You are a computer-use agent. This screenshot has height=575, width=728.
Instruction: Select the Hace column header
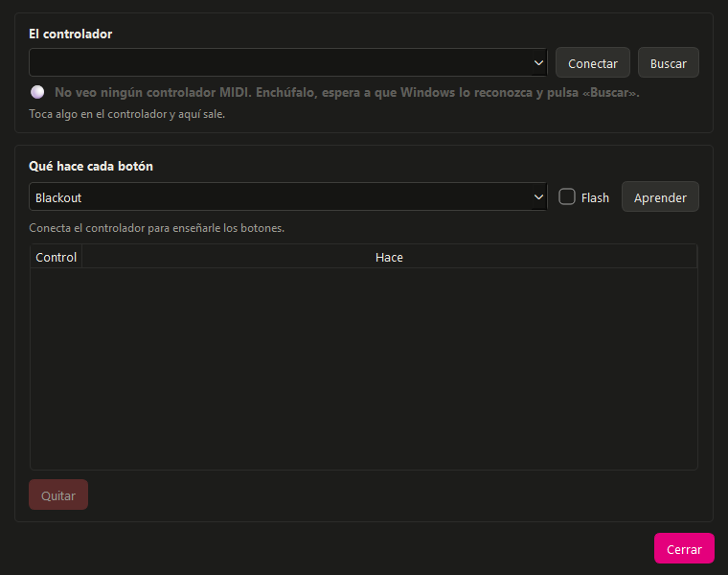tap(389, 257)
